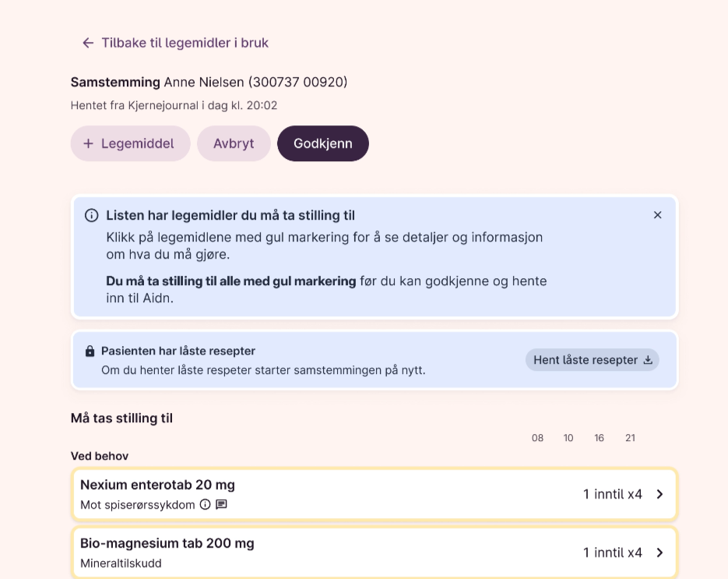Click the 16 time column header
The height and width of the screenshot is (579, 728).
(599, 438)
